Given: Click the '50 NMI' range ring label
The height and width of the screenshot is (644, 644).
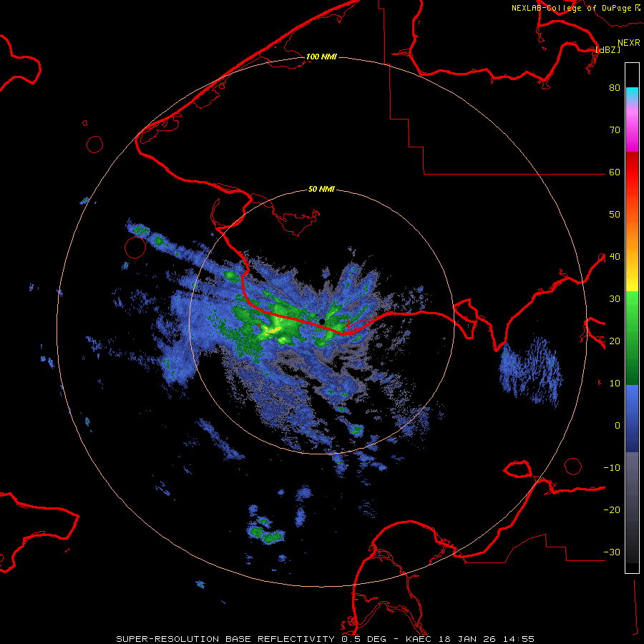Looking at the screenshot, I should [x=321, y=189].
